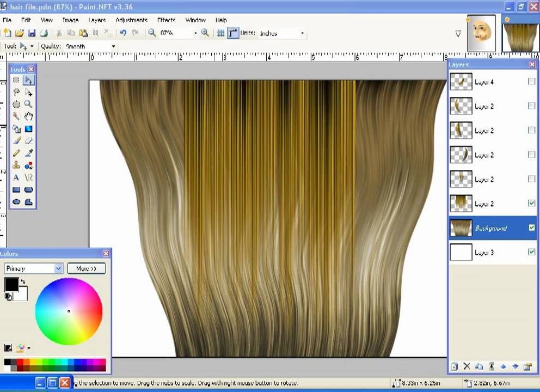Open the Image menu
This screenshot has width=540, height=392.
(71, 20)
